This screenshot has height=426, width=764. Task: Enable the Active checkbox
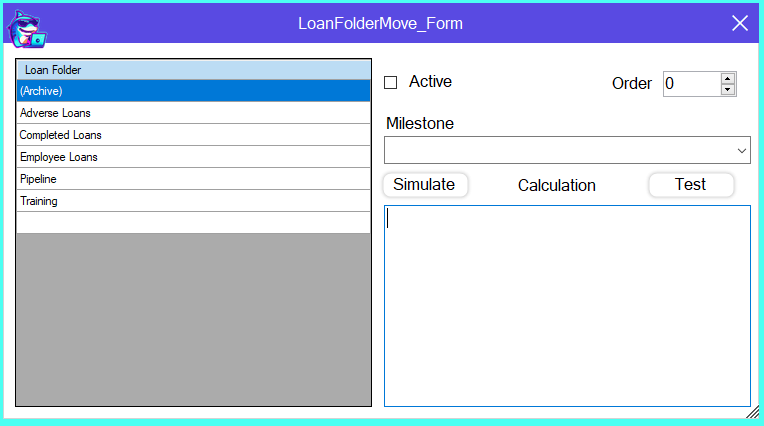(391, 82)
